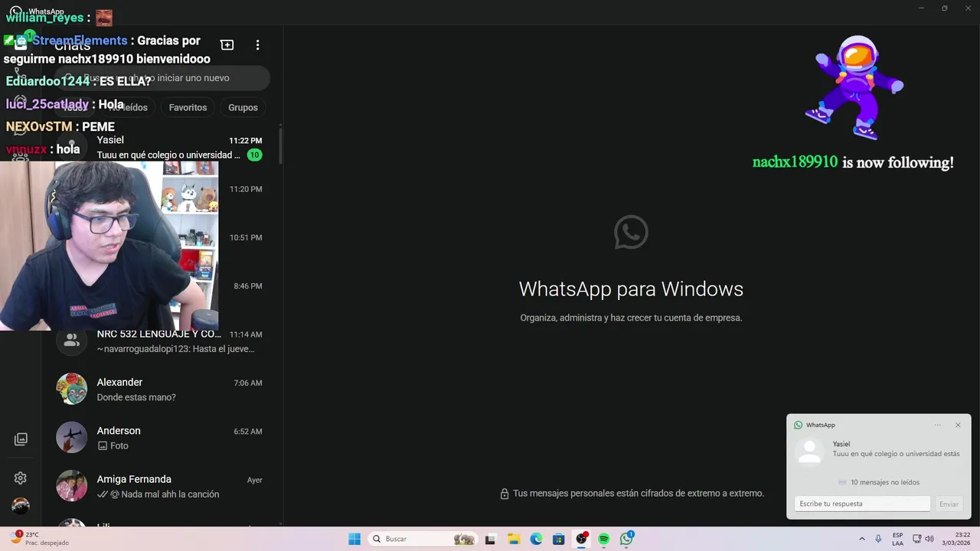Start a new chat with plus icon
The height and width of the screenshot is (551, 980).
227,45
